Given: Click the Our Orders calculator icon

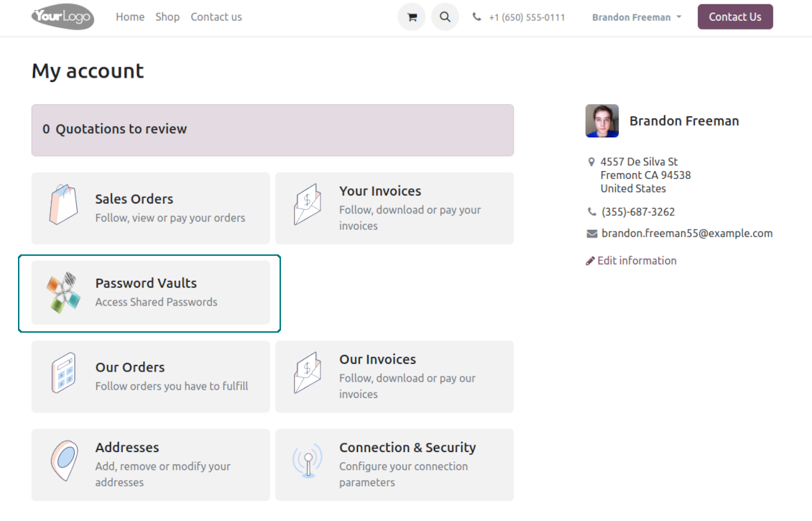Looking at the screenshot, I should [x=63, y=374].
